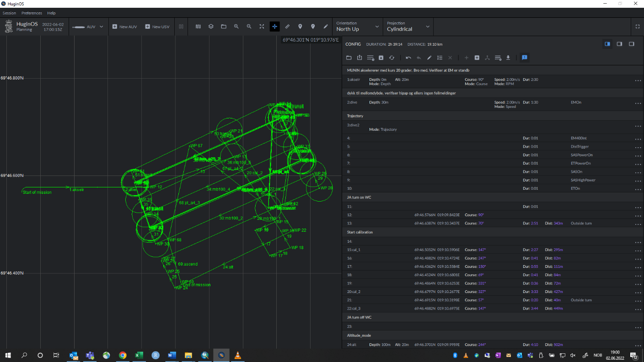
Task: Select the pencil drawing tool on map toolbar
Action: point(326,27)
